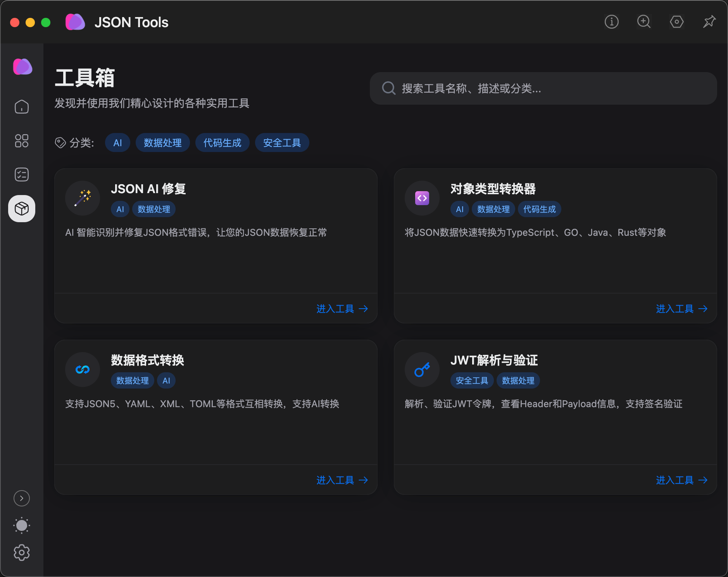Screen dimensions: 728x577
Task: Click the JSON AI 修复 card title
Action: (x=148, y=189)
